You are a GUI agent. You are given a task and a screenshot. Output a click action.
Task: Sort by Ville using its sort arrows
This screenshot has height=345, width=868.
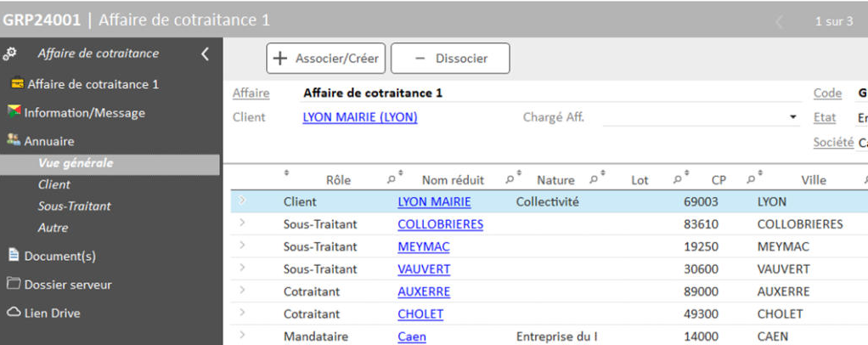pyautogui.click(x=760, y=172)
